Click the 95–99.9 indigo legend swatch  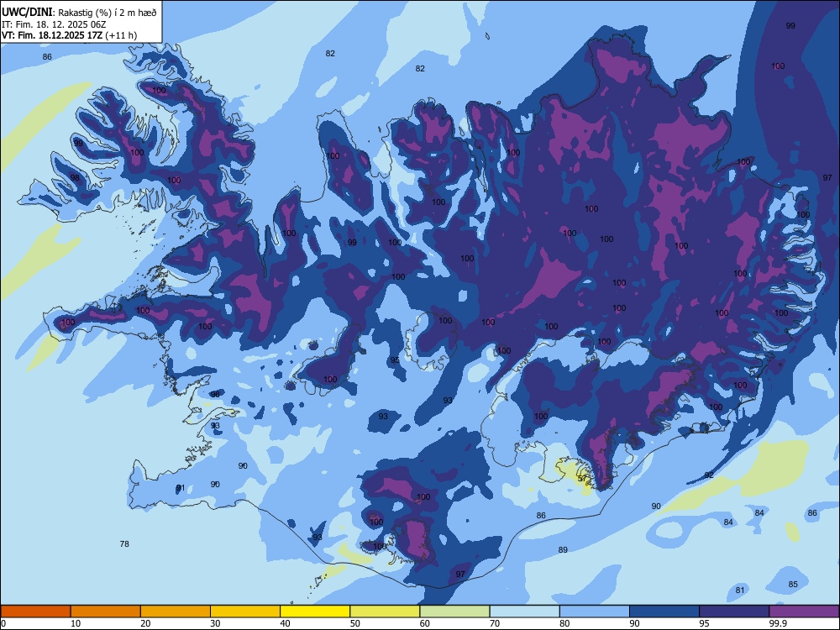click(x=734, y=612)
